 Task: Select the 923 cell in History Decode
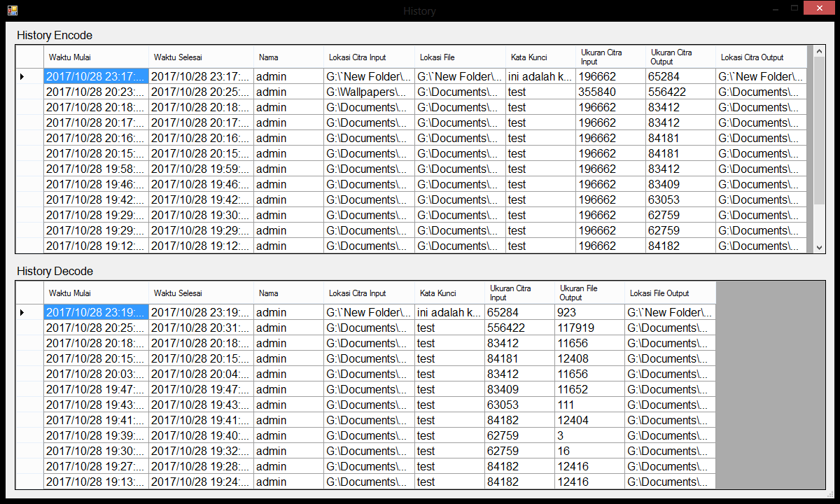coord(589,313)
